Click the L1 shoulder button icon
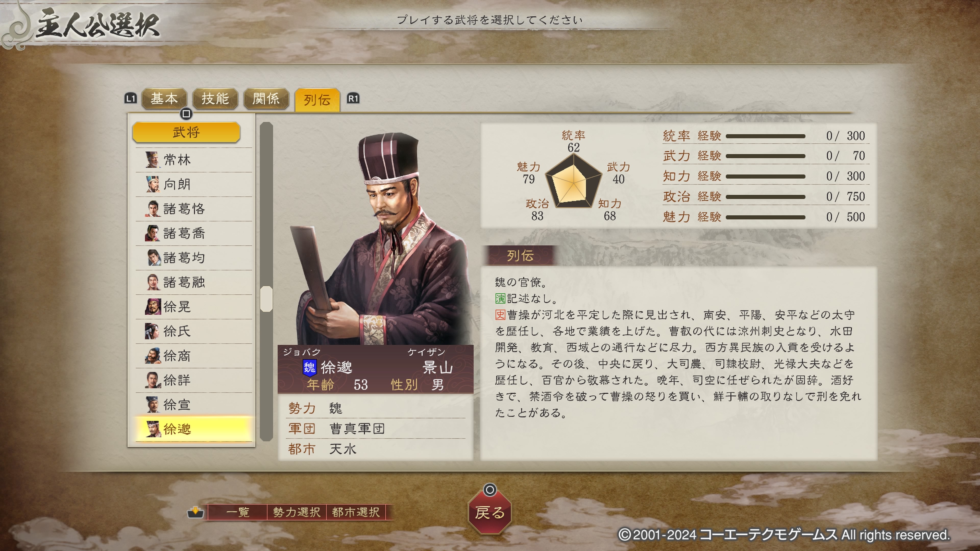 click(x=130, y=98)
